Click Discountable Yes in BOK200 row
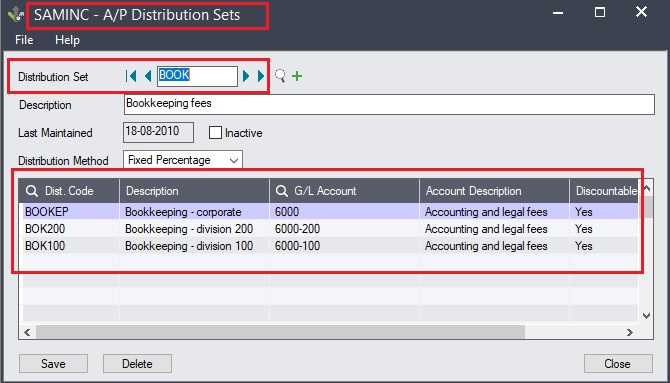Screen dimensions: 670x383 point(604,229)
